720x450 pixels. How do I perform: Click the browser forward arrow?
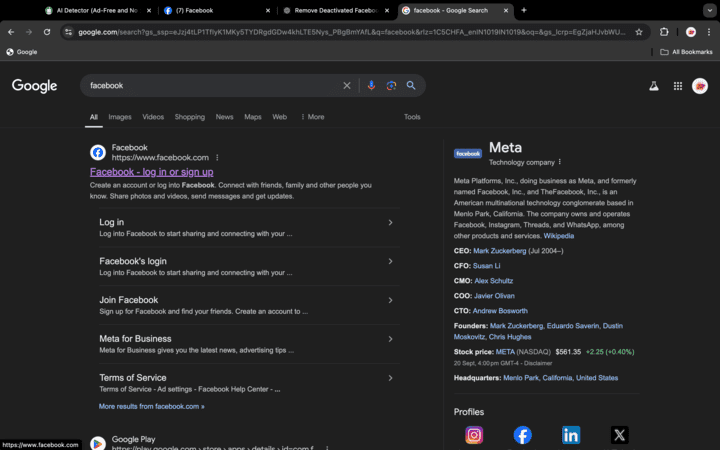[x=29, y=32]
